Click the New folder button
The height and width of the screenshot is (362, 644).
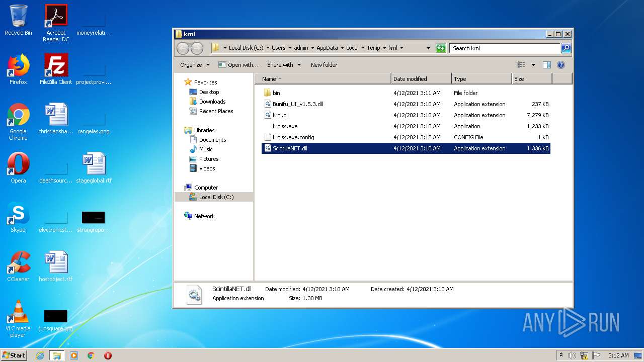point(324,65)
